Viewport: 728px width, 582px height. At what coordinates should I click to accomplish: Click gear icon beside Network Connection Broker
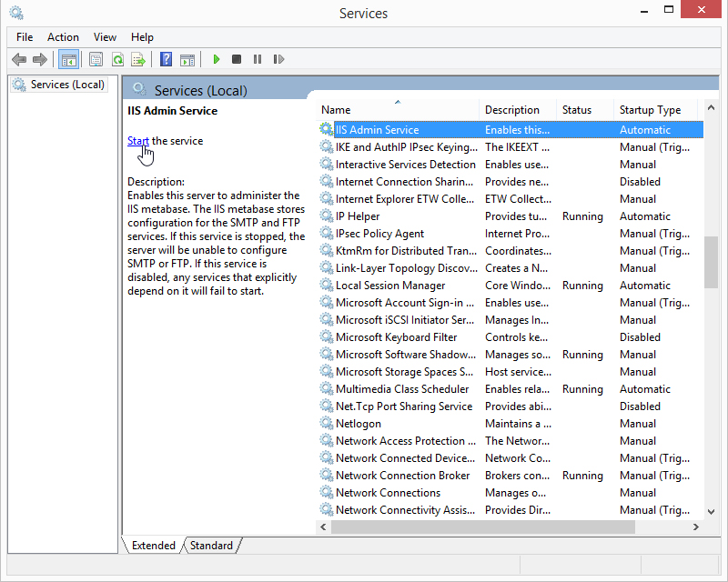tap(327, 475)
